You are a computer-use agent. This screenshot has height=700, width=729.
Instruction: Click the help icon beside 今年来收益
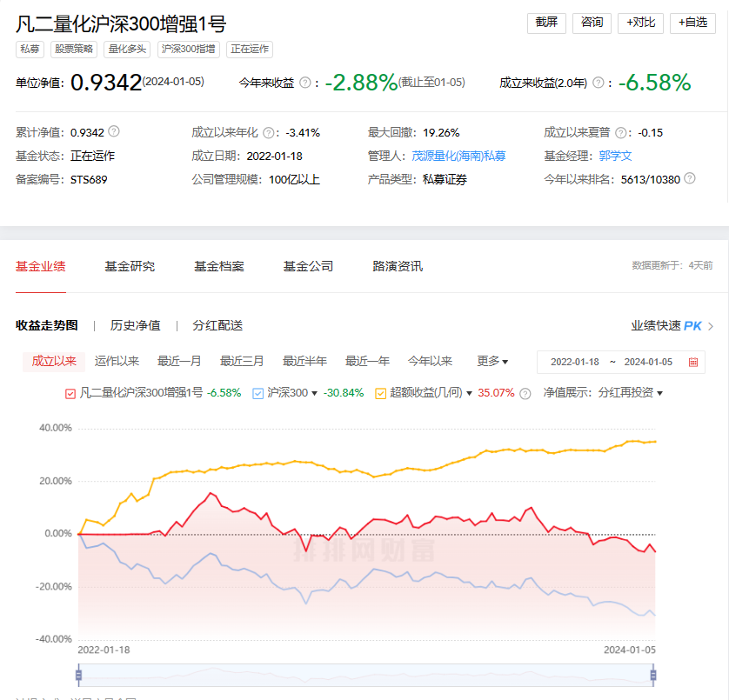click(305, 83)
